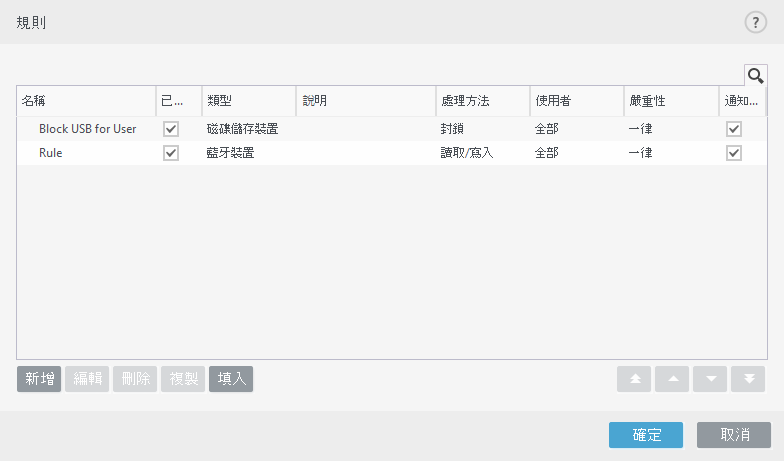Cancel dialog with 取消 button
Viewport: 784px width, 461px height.
734,435
